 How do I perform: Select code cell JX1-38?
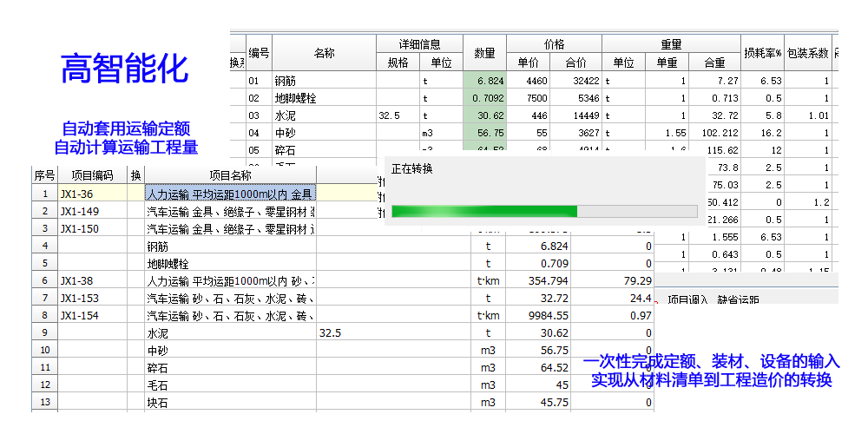(x=93, y=280)
